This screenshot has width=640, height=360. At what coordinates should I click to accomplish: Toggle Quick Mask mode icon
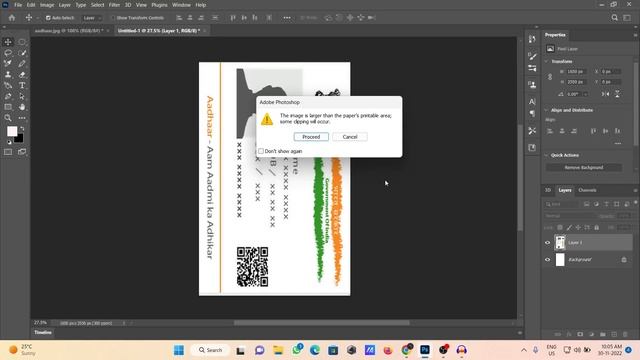click(8, 152)
